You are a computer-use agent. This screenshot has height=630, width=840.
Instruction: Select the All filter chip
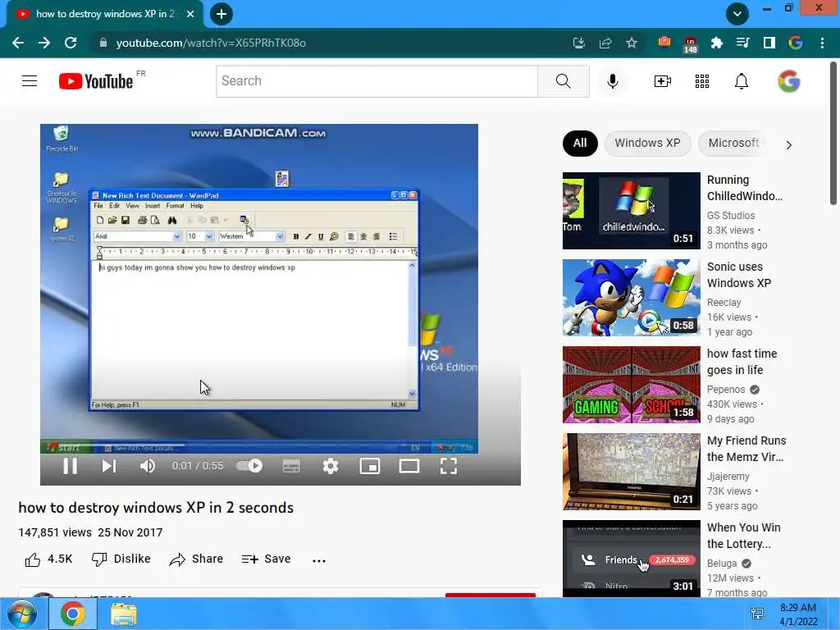point(580,143)
